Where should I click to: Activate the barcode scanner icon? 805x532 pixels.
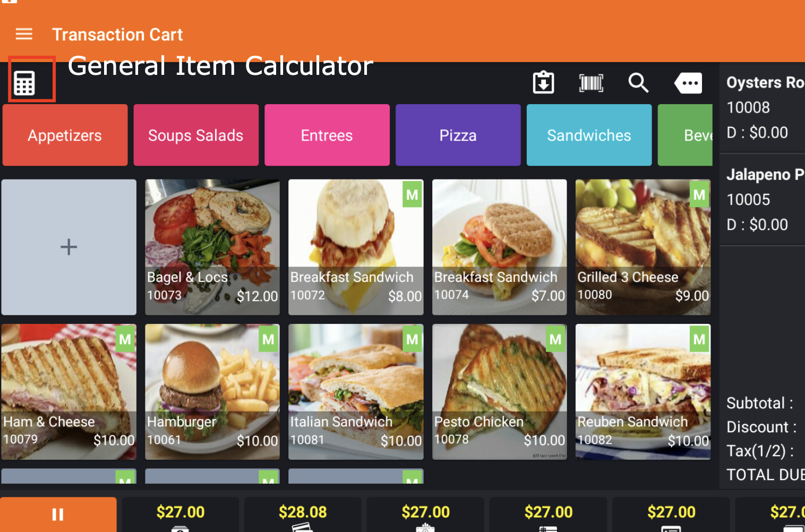(x=591, y=83)
